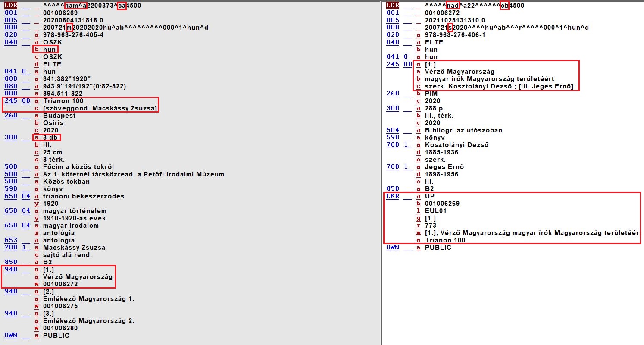The image size is (644, 345).
Task: Select 500 tag beside Közös tokban
Action: tap(11, 182)
